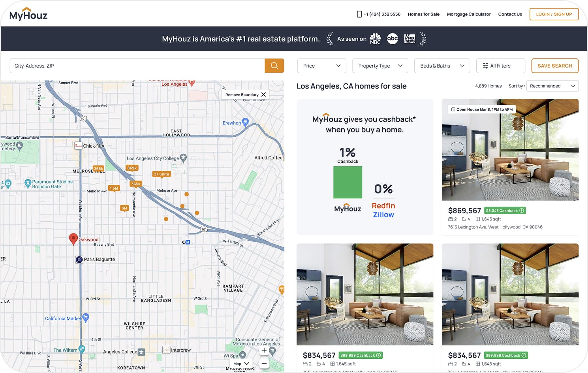Select the 3M price marker on map

pos(124,208)
